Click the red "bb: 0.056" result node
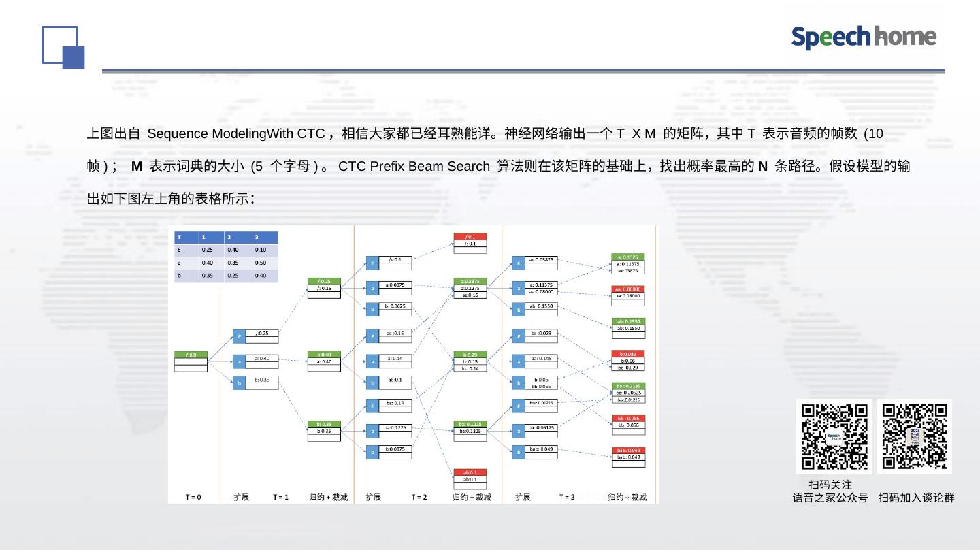 pyautogui.click(x=627, y=418)
